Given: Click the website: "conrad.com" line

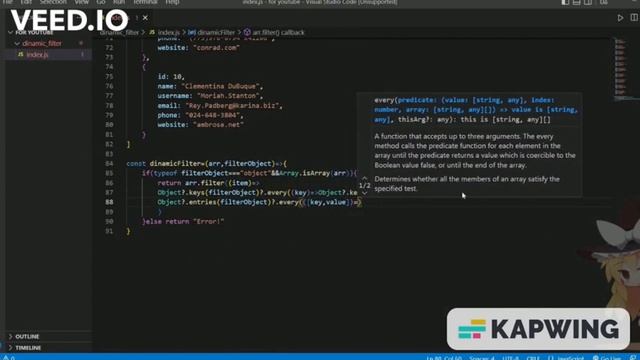Looking at the screenshot, I should [199, 48].
